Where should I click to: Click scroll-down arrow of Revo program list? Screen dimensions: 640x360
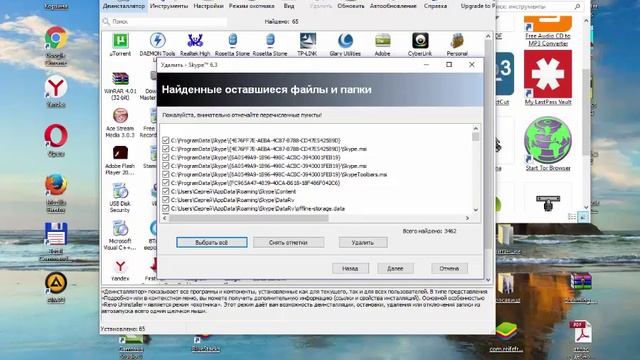click(488, 280)
